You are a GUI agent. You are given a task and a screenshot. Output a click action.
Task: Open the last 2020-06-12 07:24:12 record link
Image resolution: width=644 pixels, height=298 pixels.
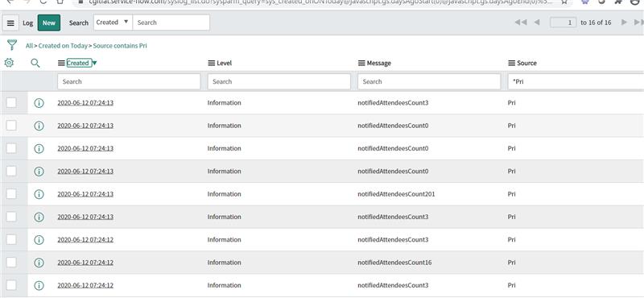coord(85,285)
